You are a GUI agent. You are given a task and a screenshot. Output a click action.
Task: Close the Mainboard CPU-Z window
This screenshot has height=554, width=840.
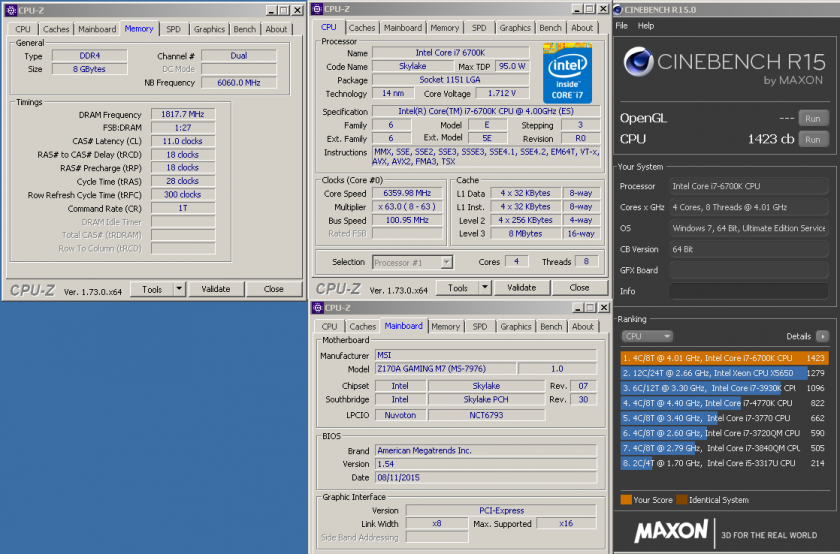pos(604,308)
